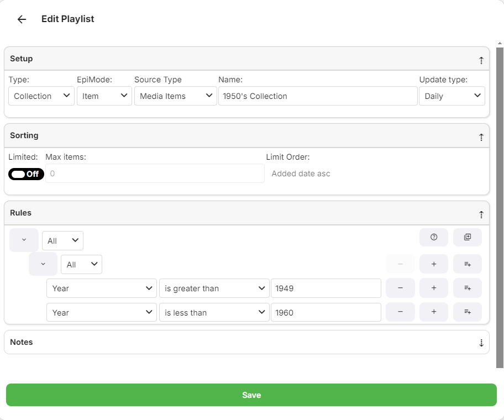The image size is (504, 420).
Task: Click the add rule set icon beside help
Action: 467,237
